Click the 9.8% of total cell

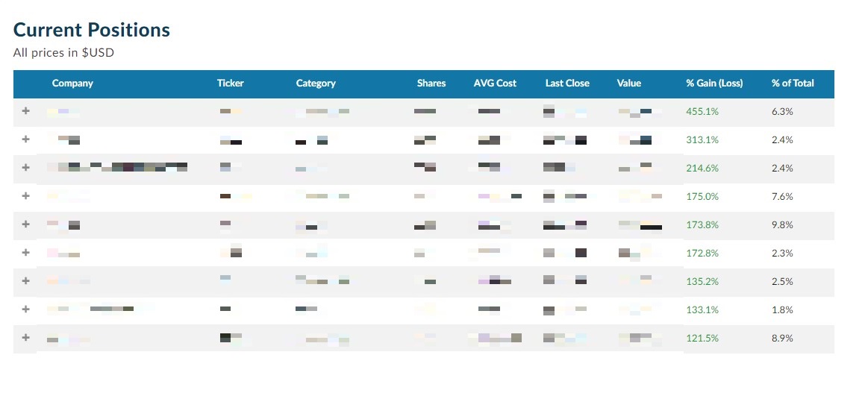782,224
